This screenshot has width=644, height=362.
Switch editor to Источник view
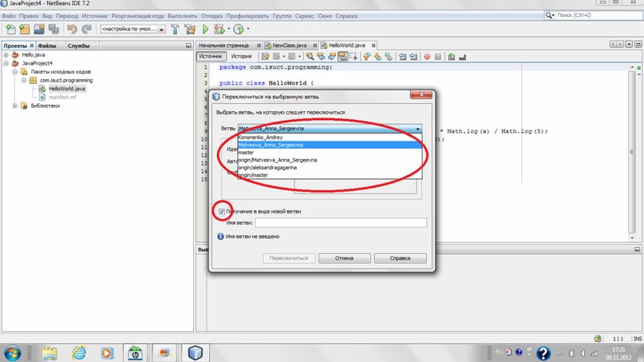point(211,57)
